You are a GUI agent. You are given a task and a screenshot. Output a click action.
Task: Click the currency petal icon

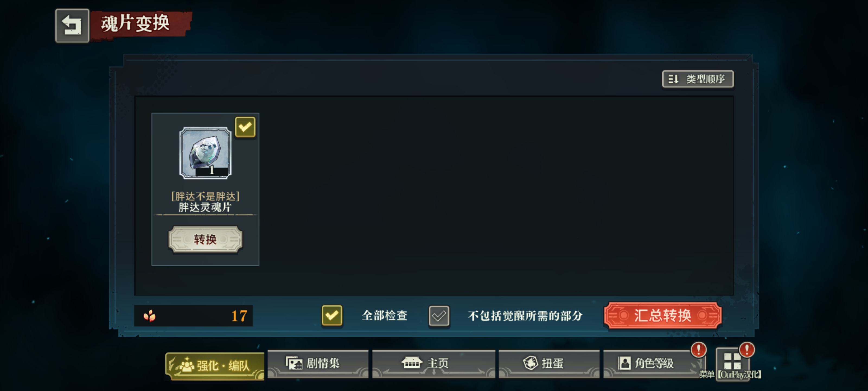[x=150, y=316]
